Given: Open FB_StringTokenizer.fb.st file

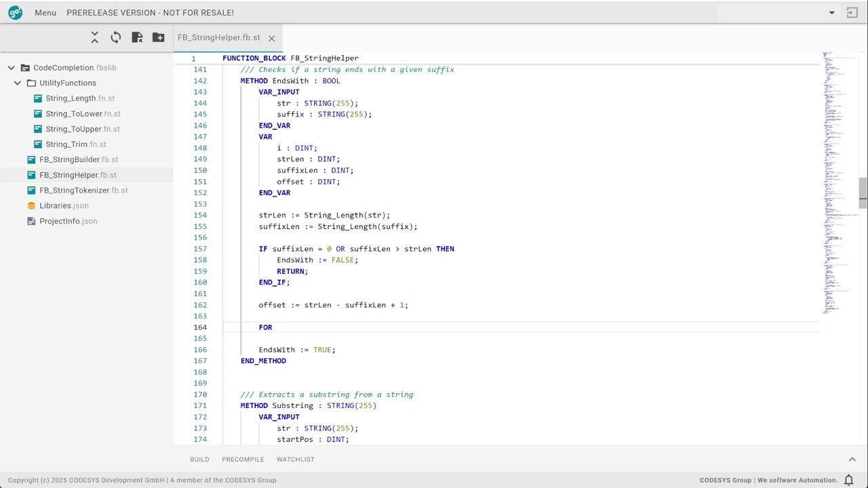Looking at the screenshot, I should pyautogui.click(x=83, y=190).
